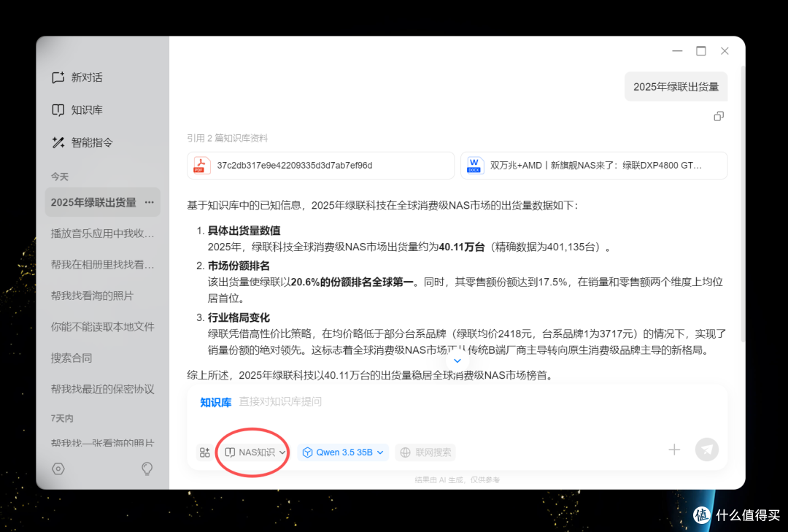
Task: Send the message with paper plane button
Action: coord(707,450)
